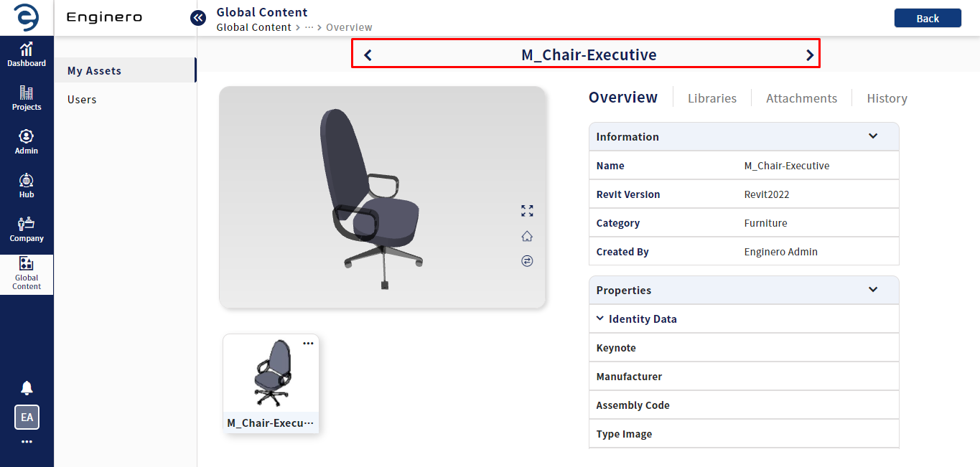
Task: Open the Admin section icon
Action: [27, 142]
